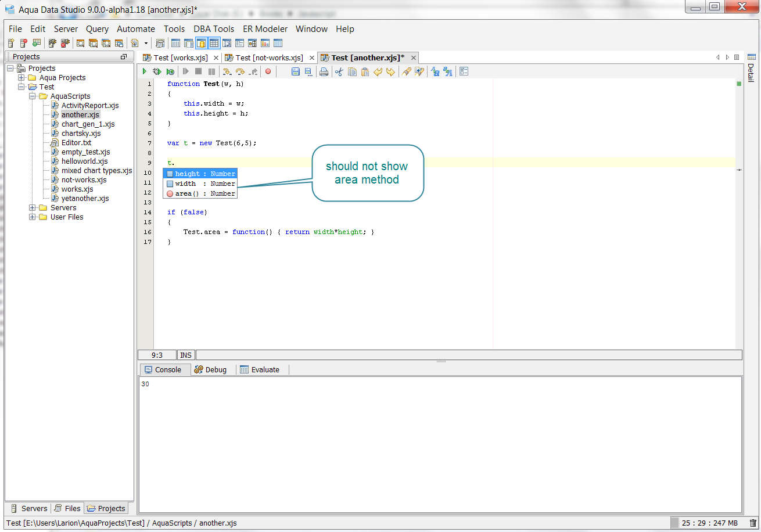Click the Step Over curved arrow icon

[x=240, y=71]
